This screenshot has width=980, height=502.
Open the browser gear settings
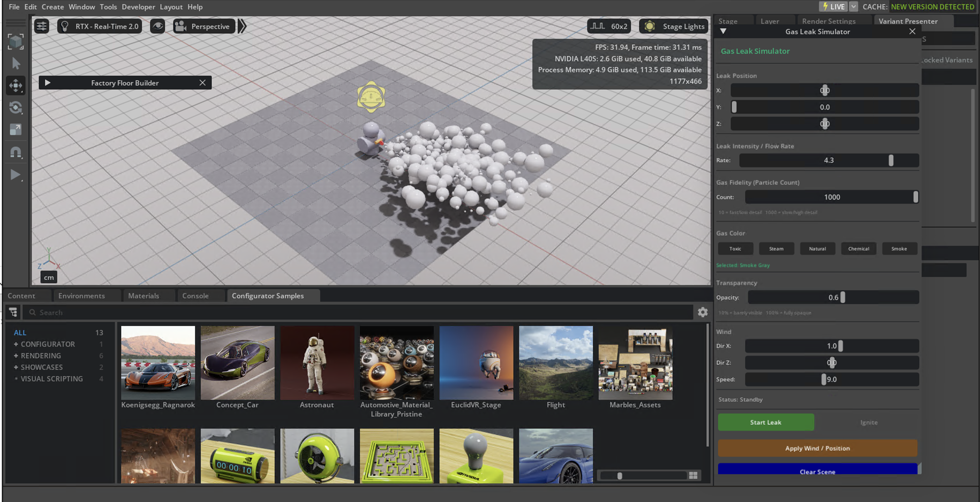click(703, 312)
